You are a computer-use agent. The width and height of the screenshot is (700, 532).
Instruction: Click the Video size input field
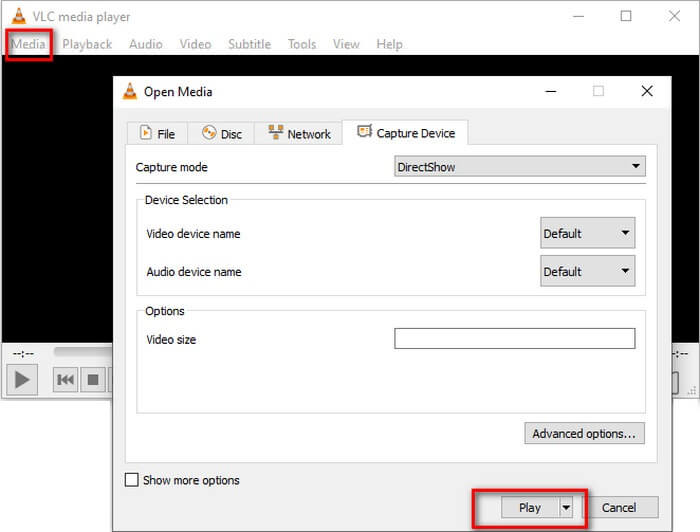tap(514, 338)
